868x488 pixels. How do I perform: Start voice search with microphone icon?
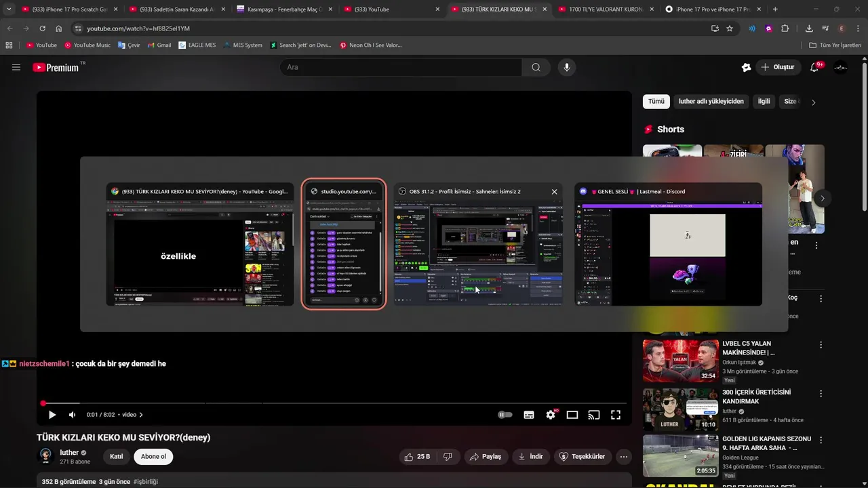point(567,67)
